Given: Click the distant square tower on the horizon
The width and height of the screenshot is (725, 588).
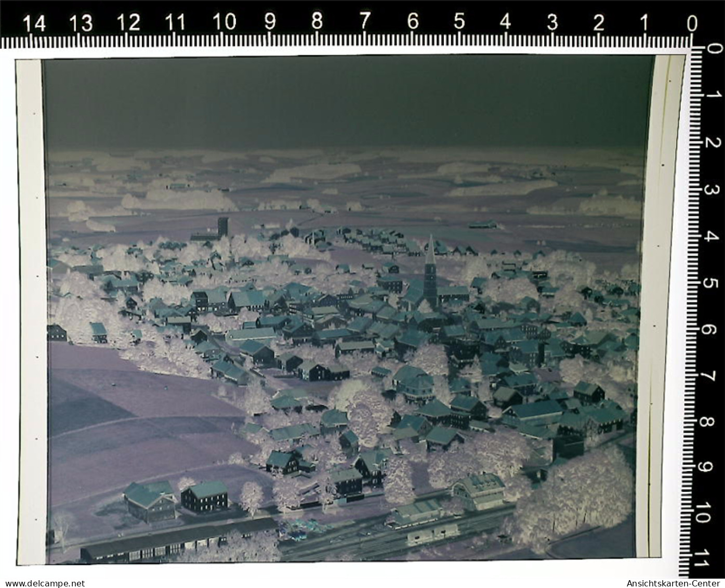Looking at the screenshot, I should 222,226.
